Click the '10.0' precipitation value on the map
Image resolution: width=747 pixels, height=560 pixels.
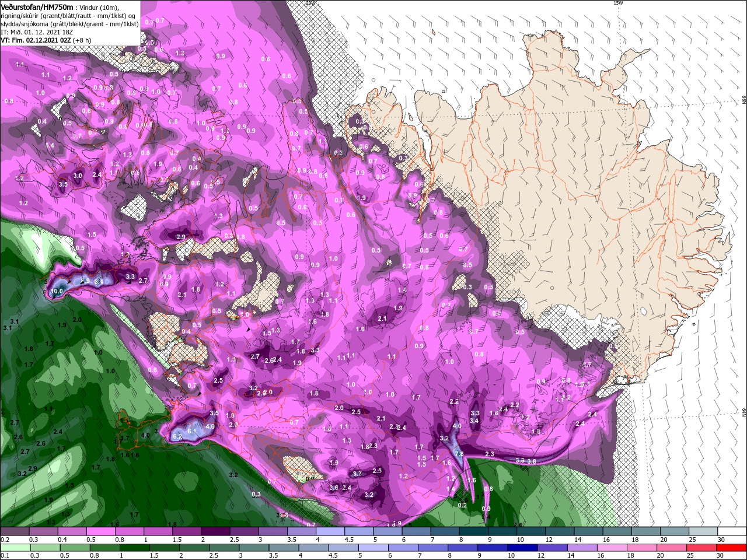(57, 291)
